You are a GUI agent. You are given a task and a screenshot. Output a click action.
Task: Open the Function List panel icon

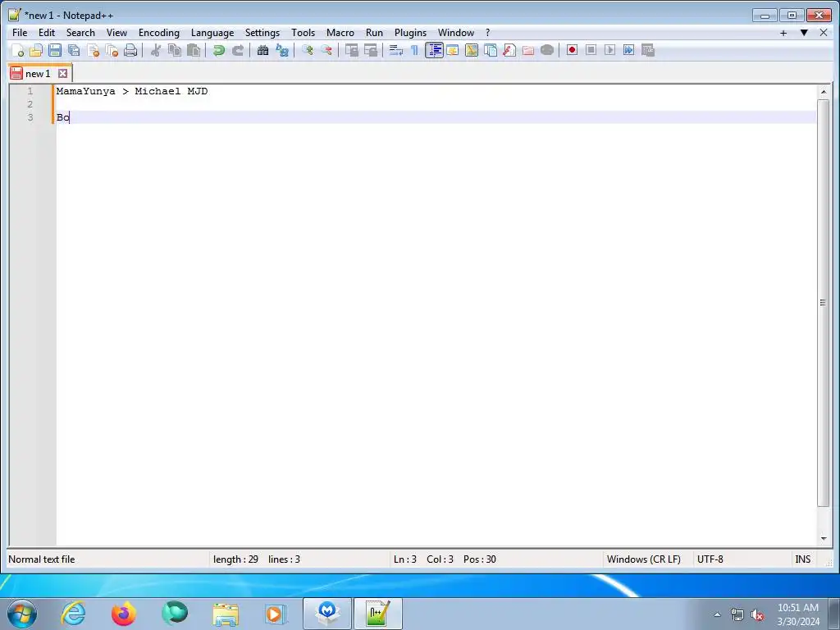coord(509,50)
